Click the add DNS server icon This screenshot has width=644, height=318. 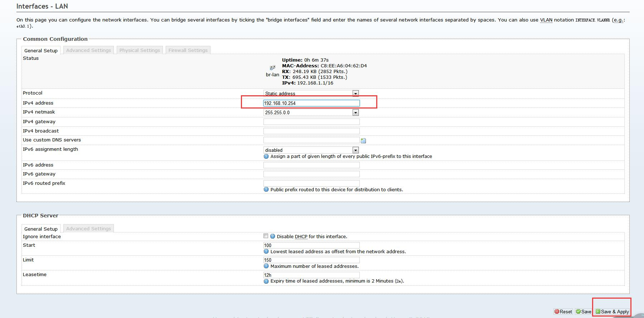click(x=363, y=141)
